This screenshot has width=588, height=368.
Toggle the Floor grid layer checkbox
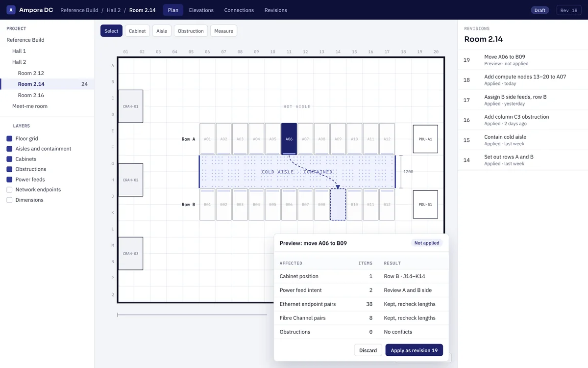9,138
